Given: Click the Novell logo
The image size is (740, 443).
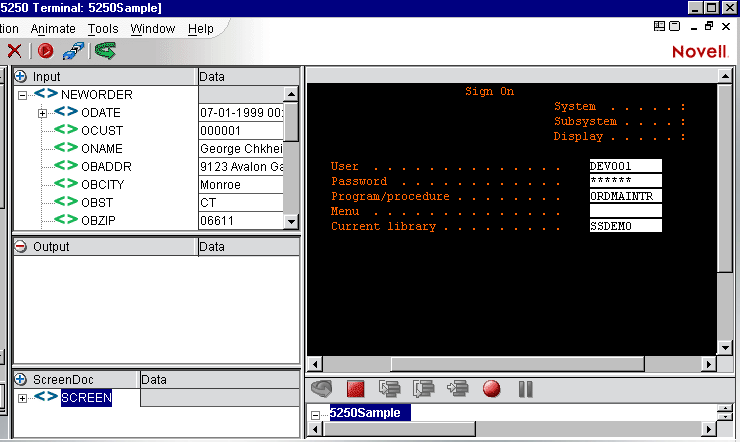Looking at the screenshot, I should coord(700,51).
